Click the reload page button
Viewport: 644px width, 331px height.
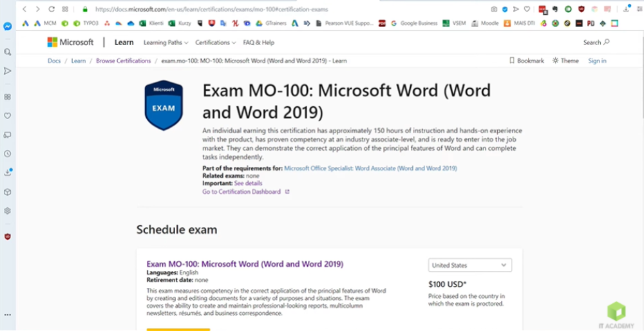(x=51, y=9)
